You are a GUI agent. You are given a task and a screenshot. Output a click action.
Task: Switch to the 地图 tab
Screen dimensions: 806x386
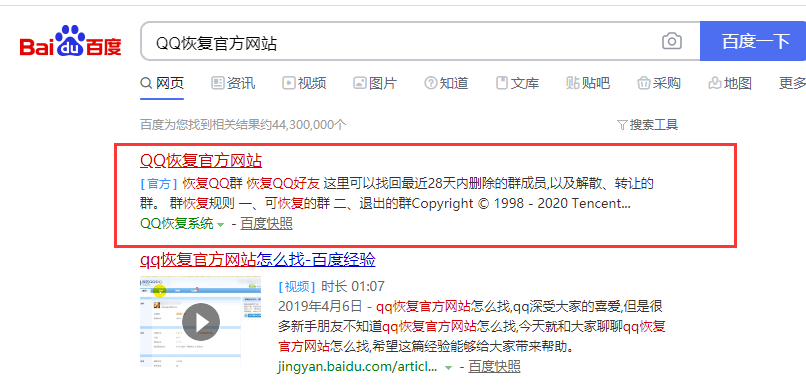tap(729, 83)
